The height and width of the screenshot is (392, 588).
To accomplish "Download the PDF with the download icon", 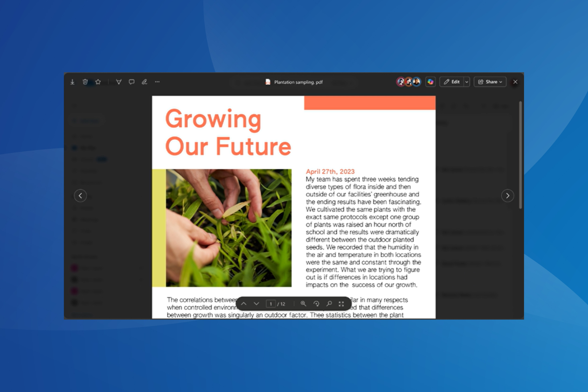I will [x=72, y=82].
